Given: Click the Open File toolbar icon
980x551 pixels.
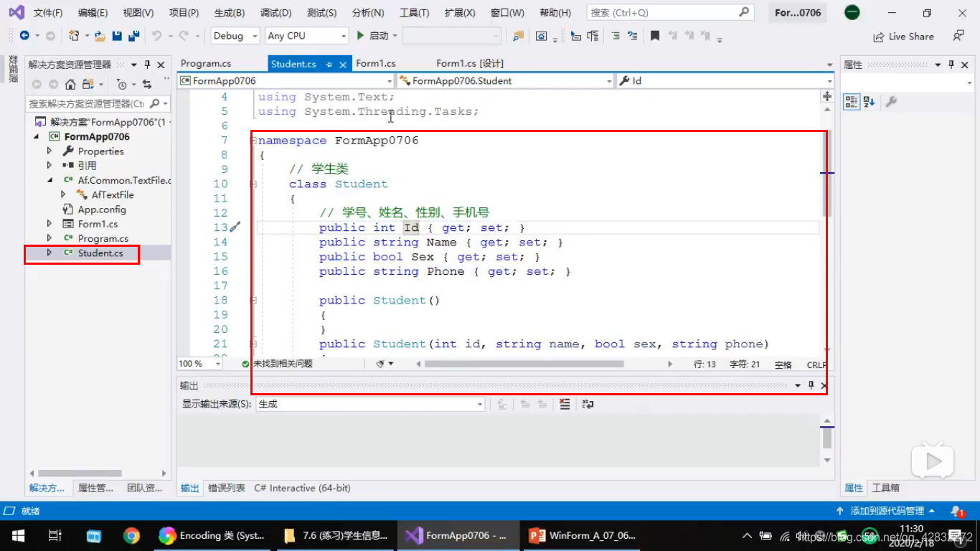Looking at the screenshot, I should (x=100, y=36).
